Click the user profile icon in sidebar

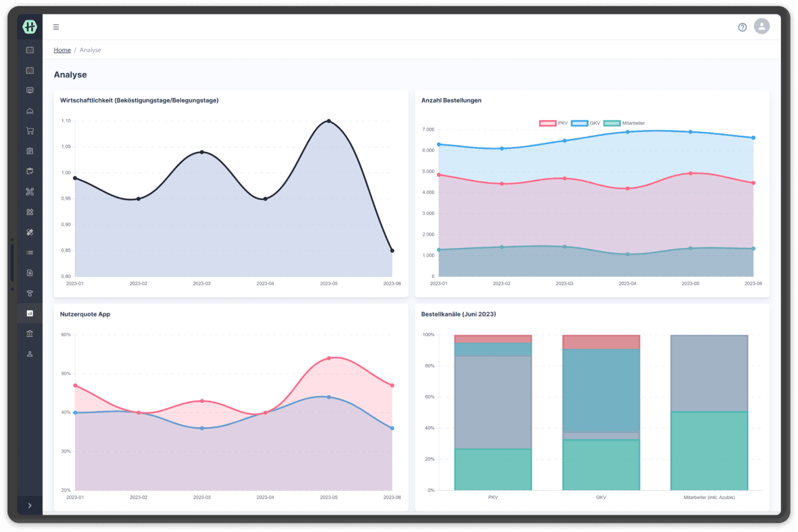point(29,353)
